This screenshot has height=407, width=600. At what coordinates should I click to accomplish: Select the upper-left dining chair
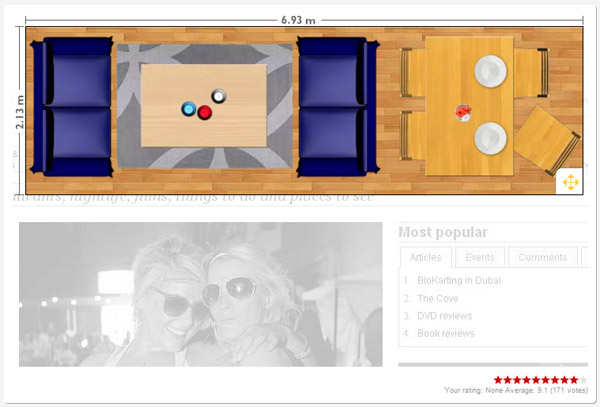(x=413, y=73)
